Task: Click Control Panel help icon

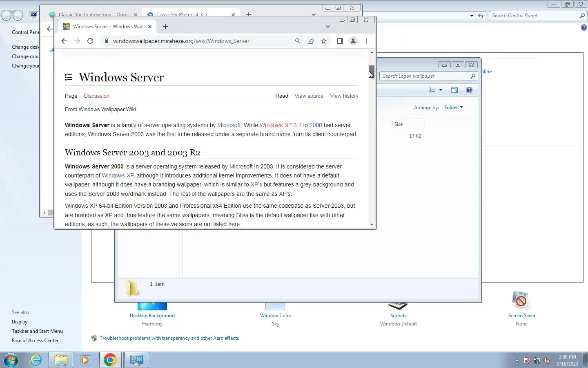Action: click(x=584, y=27)
